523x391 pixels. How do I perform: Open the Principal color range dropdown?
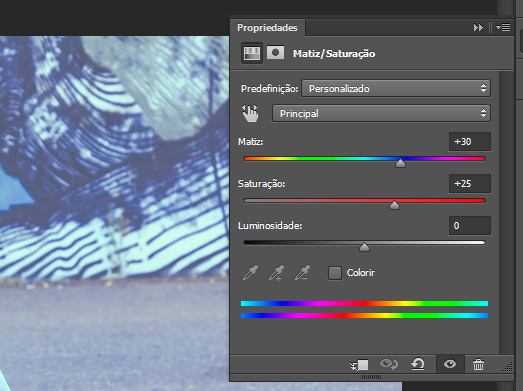click(381, 113)
